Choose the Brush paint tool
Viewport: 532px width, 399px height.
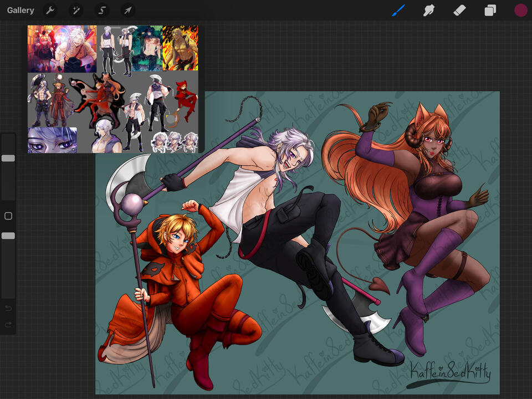[x=398, y=11]
